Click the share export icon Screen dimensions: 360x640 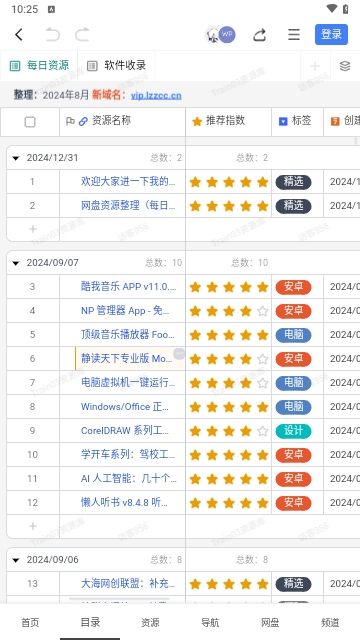click(260, 35)
